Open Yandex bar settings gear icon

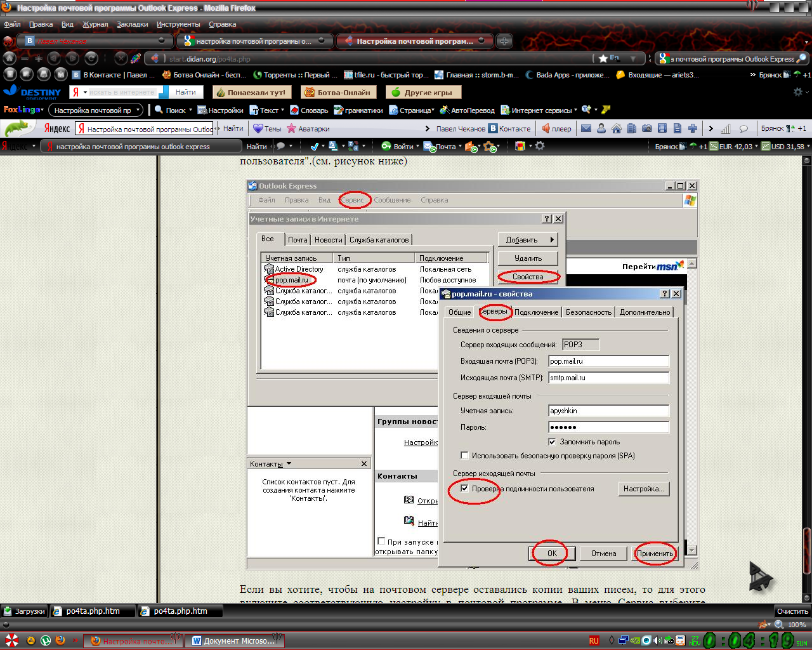coord(540,146)
